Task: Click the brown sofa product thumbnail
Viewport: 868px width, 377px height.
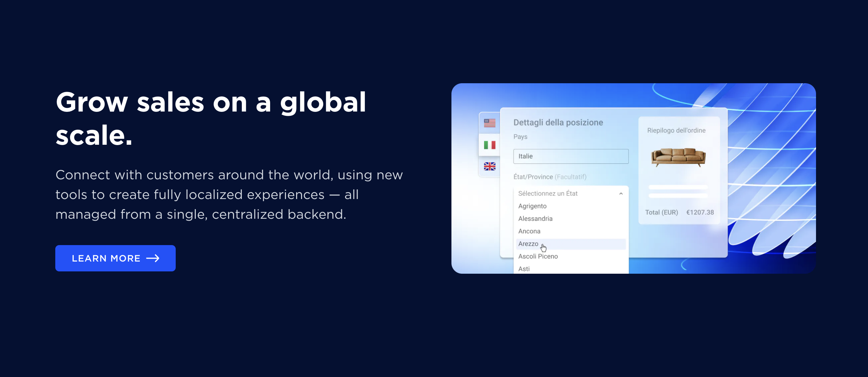Action: (678, 157)
